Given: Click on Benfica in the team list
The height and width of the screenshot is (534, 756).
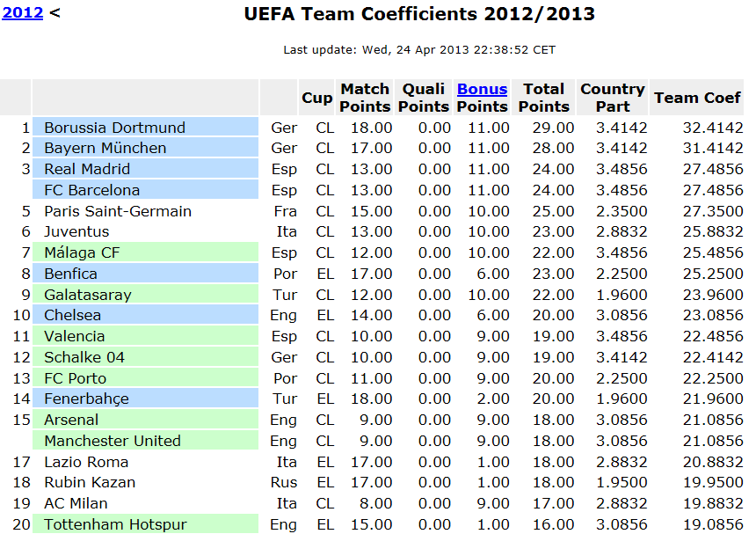Looking at the screenshot, I should (70, 274).
